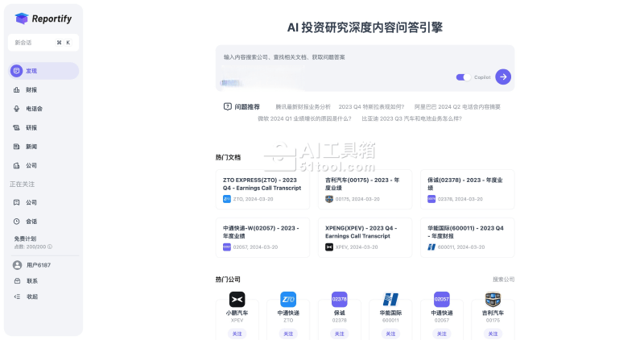Follow 吉利汽车 with its 关注 button
644x340 pixels.
(x=493, y=333)
